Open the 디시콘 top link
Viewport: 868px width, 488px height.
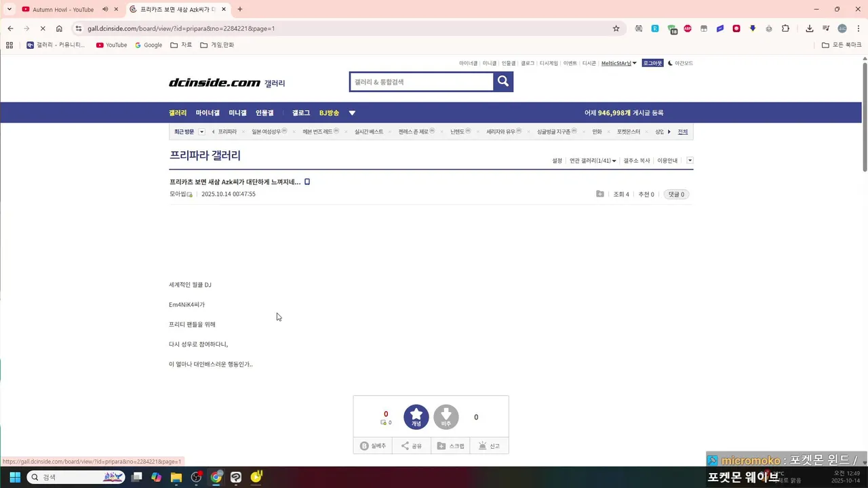(589, 63)
